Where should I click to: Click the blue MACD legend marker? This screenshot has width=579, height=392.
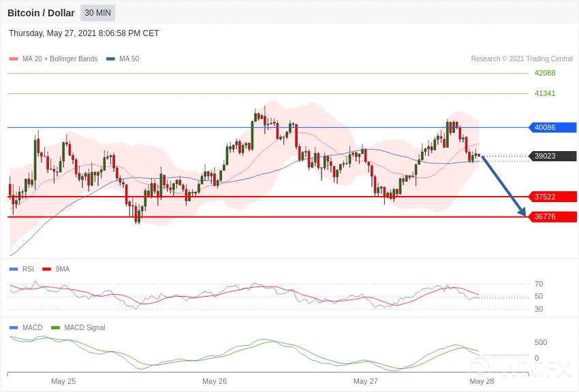coord(14,327)
